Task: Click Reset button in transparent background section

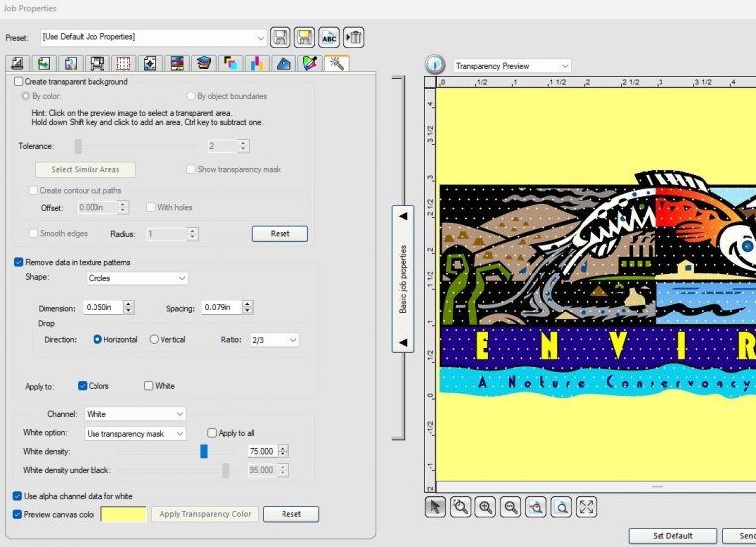Action: [280, 234]
